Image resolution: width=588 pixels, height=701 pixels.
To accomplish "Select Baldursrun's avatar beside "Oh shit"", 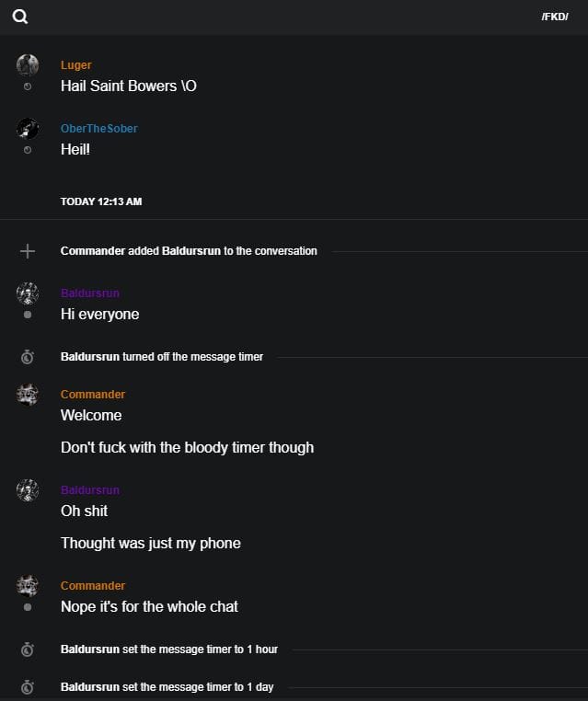I will tap(28, 490).
